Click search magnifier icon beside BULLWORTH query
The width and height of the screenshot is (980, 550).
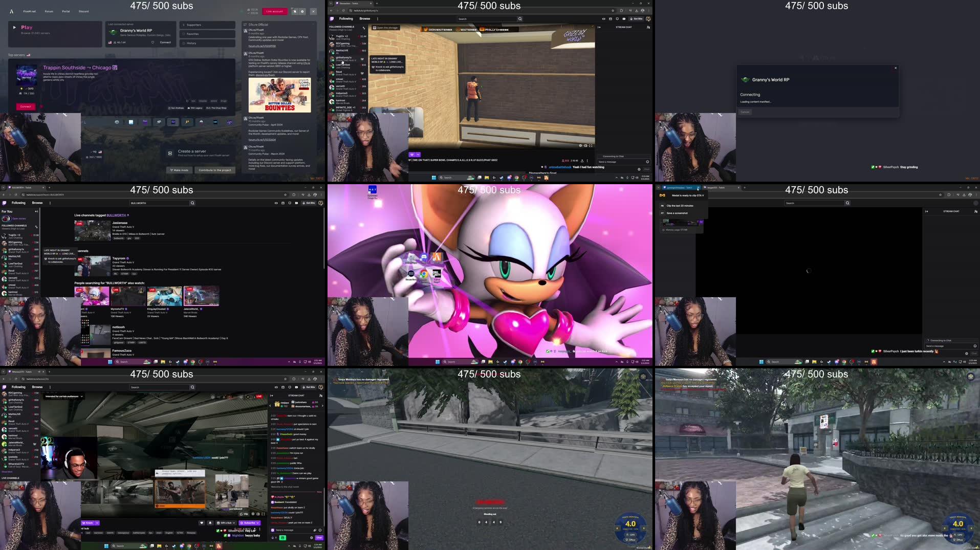pos(192,203)
